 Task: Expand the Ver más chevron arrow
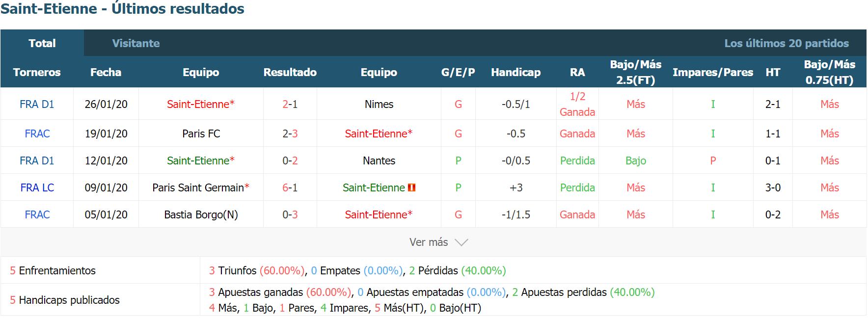click(461, 242)
